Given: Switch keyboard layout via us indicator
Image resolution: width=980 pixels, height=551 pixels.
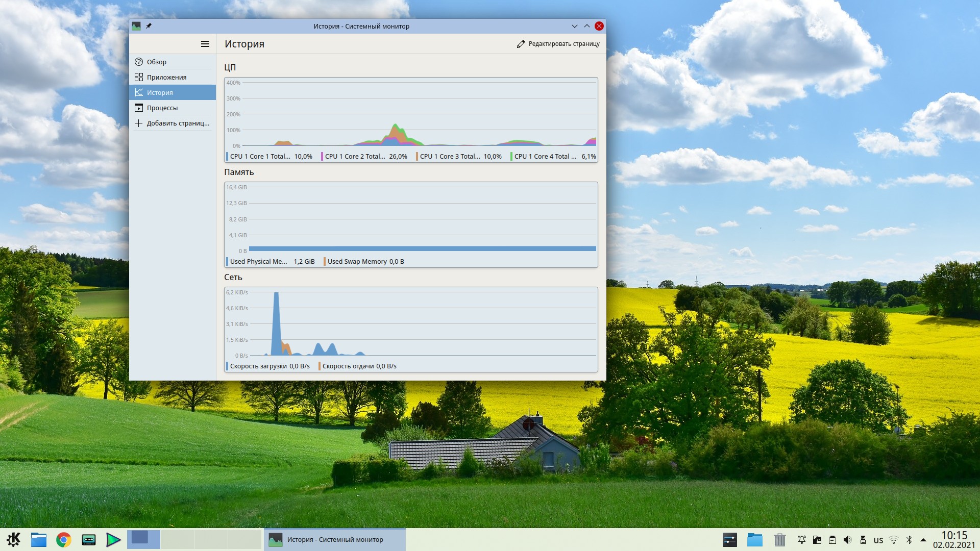Looking at the screenshot, I should click(x=878, y=540).
